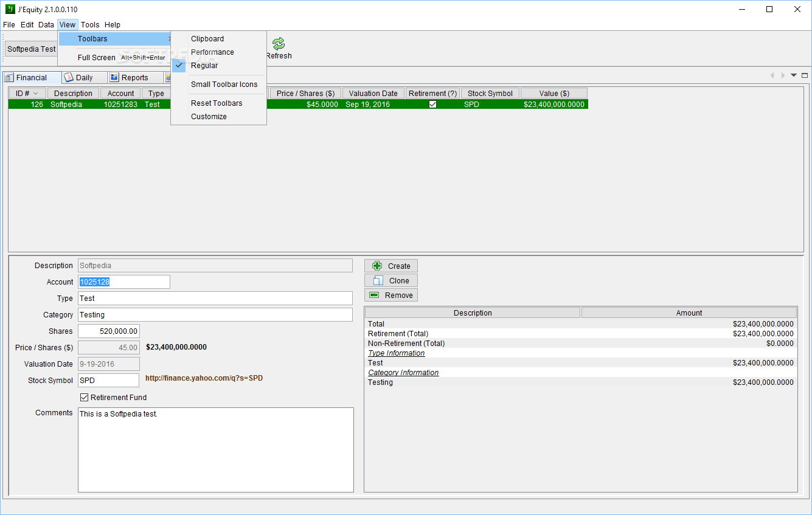Open the Tools menu
The height and width of the screenshot is (515, 812).
click(90, 24)
